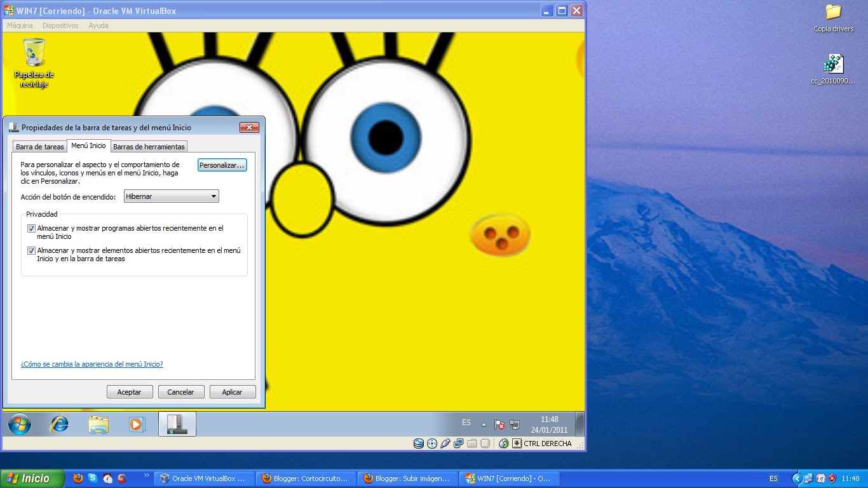Select WIN7 [Corriendo] taskbar button

click(510, 478)
